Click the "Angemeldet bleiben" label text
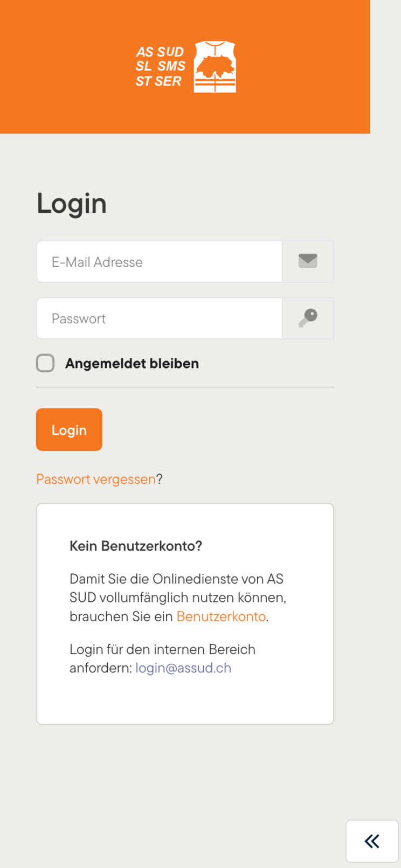401x868 pixels. (132, 364)
